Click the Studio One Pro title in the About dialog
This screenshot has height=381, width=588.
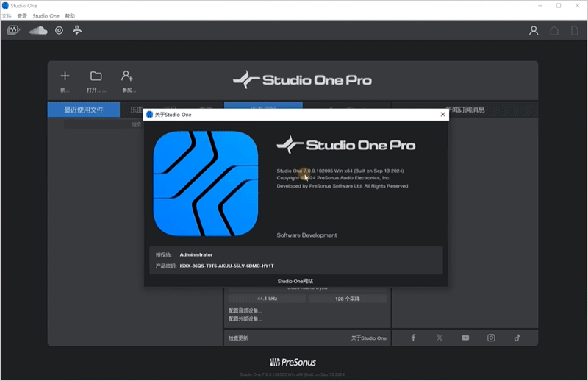[x=346, y=145]
